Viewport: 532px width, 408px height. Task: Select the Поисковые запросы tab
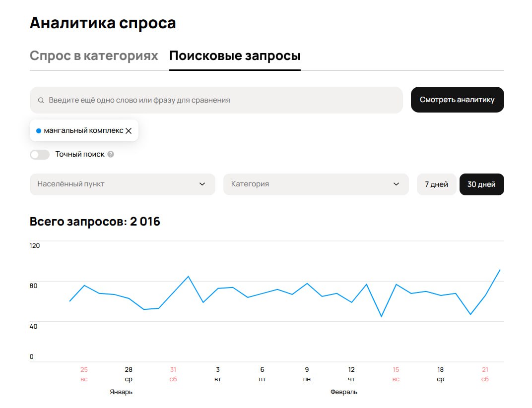(235, 56)
